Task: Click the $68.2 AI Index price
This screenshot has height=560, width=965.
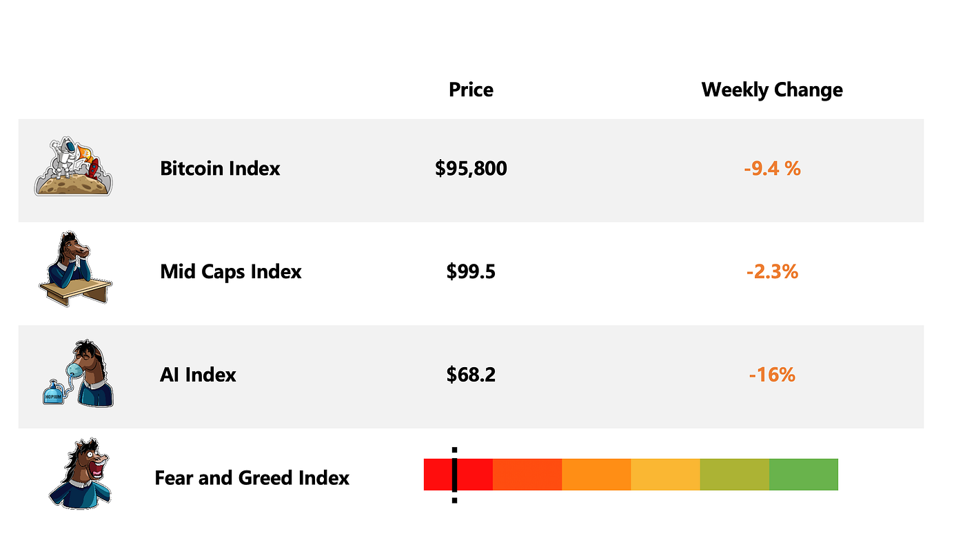Action: coord(471,375)
